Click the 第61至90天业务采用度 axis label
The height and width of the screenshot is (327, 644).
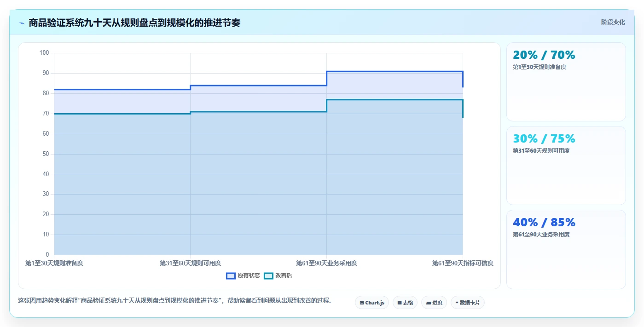pos(326,263)
